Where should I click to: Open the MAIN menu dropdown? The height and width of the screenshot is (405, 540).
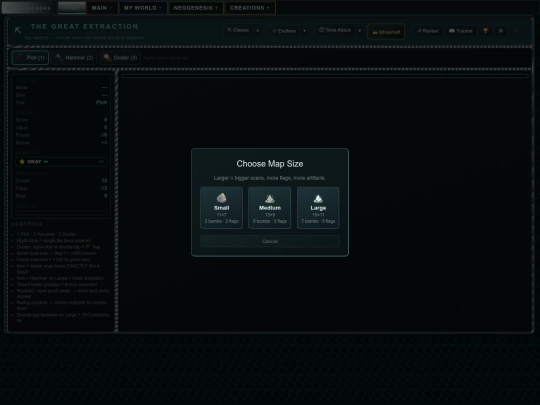pos(102,8)
